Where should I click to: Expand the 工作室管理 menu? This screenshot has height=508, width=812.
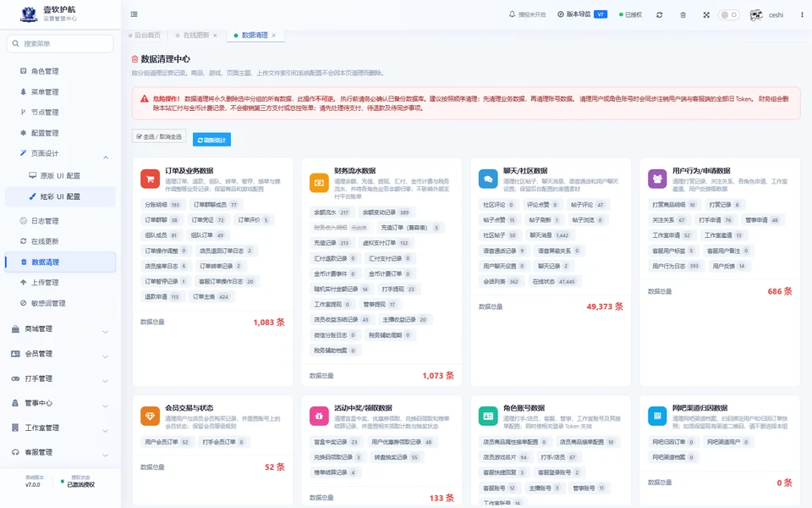point(60,428)
